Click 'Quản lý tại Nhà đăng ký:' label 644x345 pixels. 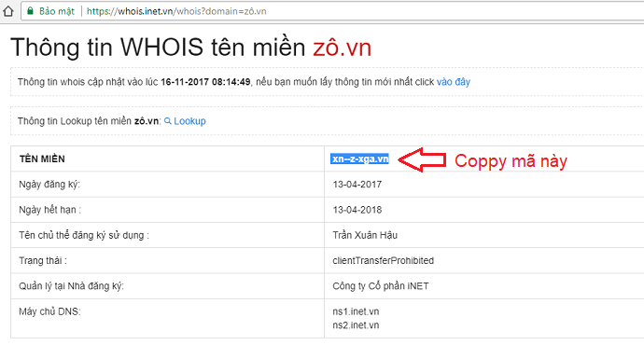[x=71, y=286]
